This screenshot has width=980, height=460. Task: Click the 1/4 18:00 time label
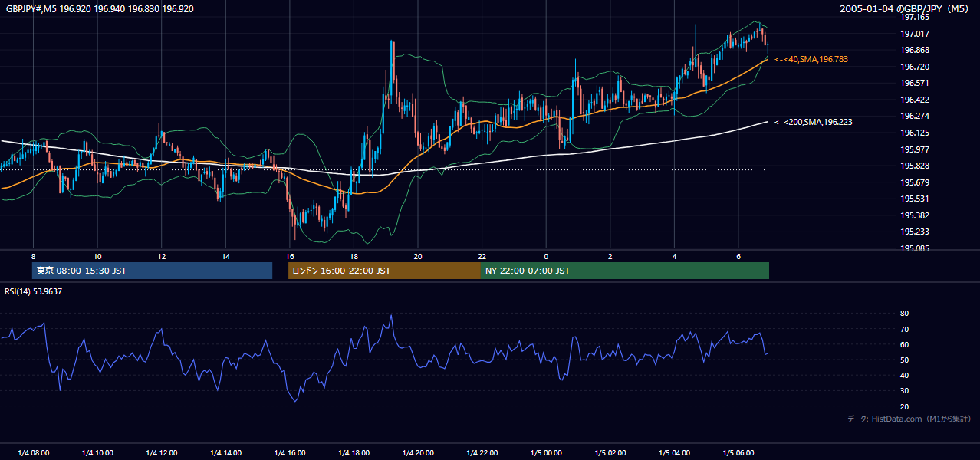354,452
